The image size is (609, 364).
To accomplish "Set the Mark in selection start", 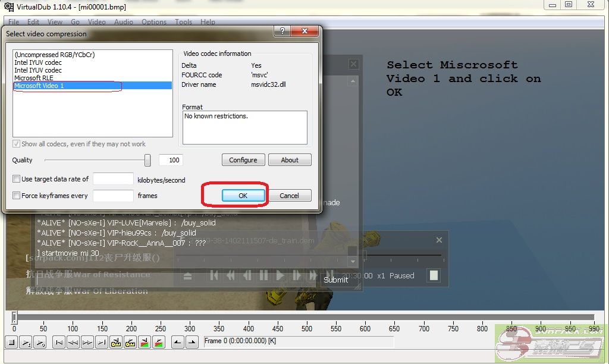I will tap(177, 342).
